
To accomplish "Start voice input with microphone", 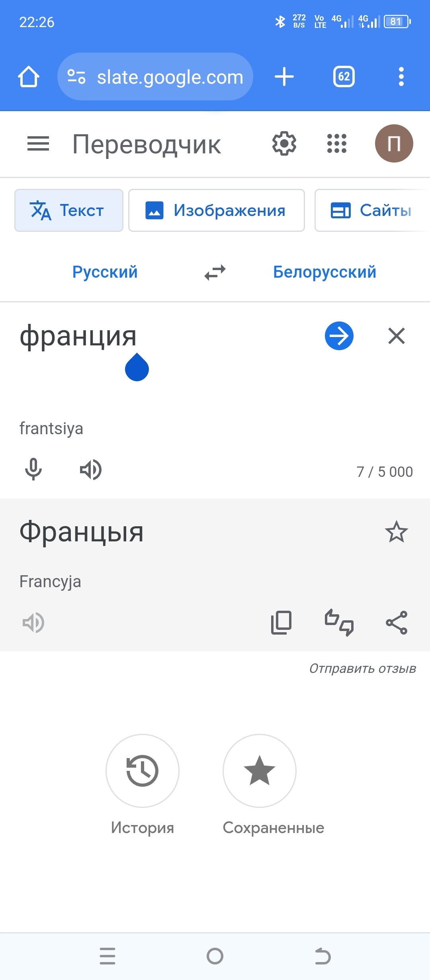I will [33, 469].
